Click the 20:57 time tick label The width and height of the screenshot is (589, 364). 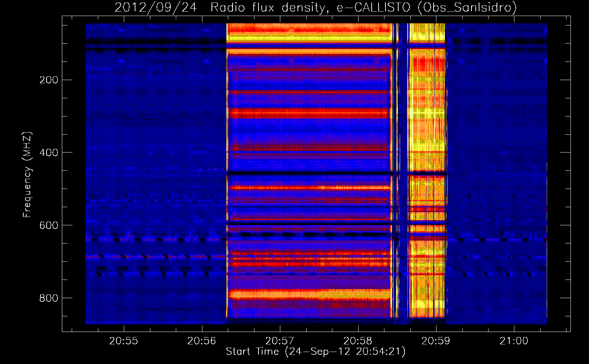(280, 341)
